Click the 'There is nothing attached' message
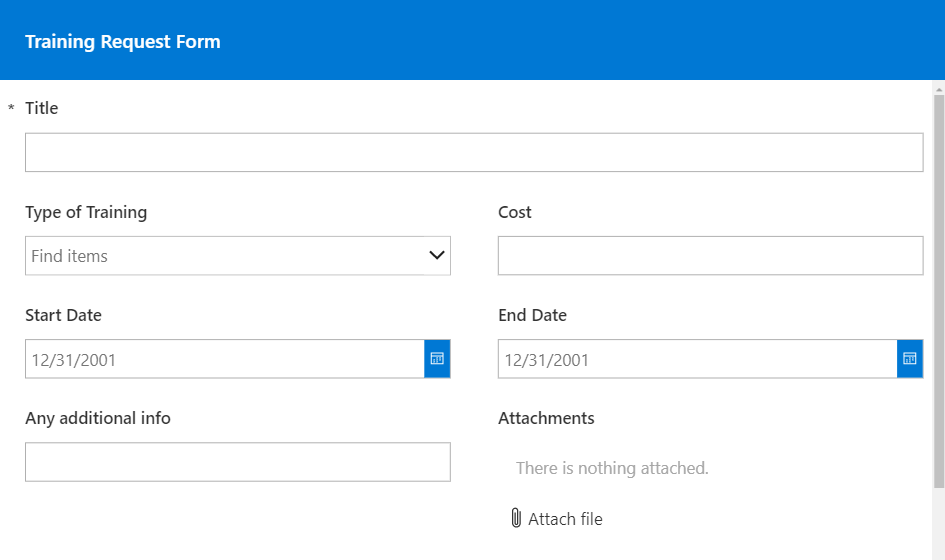This screenshot has width=945, height=560. pyautogui.click(x=612, y=468)
